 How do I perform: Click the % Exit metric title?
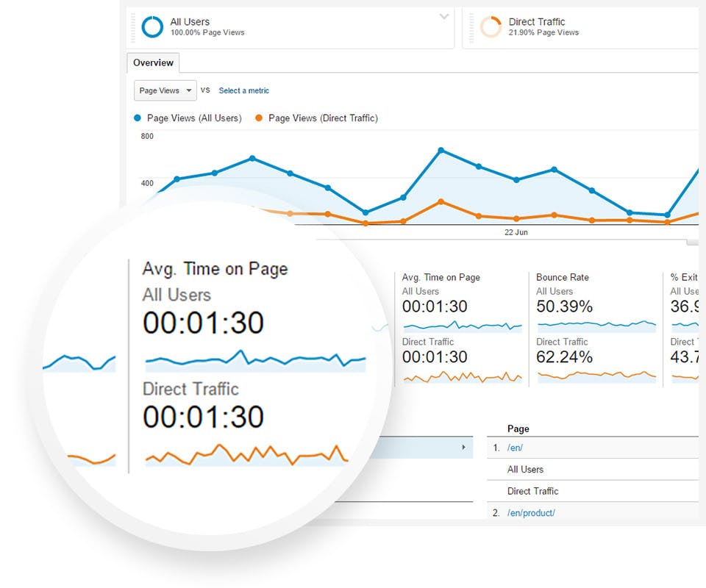pyautogui.click(x=683, y=277)
